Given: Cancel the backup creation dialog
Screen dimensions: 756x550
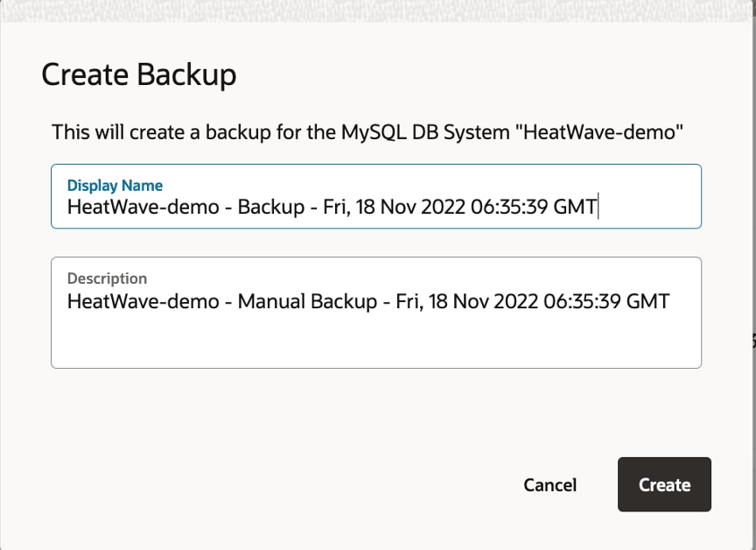Looking at the screenshot, I should point(549,484).
